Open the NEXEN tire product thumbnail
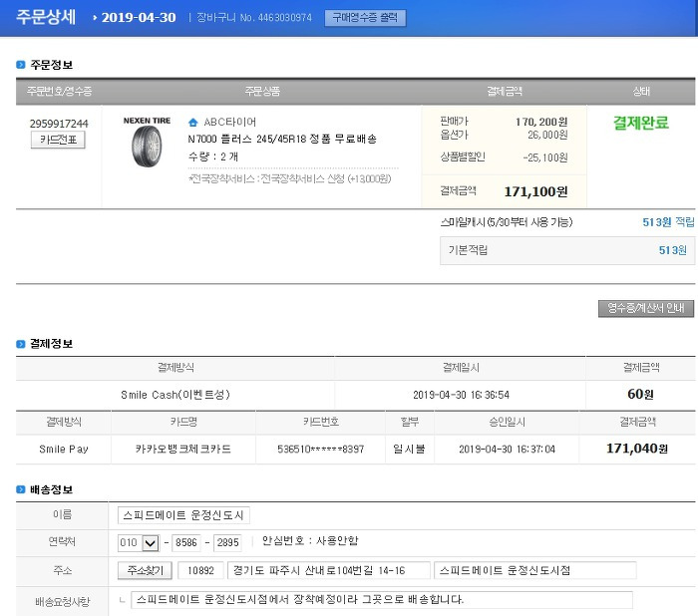 tap(147, 143)
